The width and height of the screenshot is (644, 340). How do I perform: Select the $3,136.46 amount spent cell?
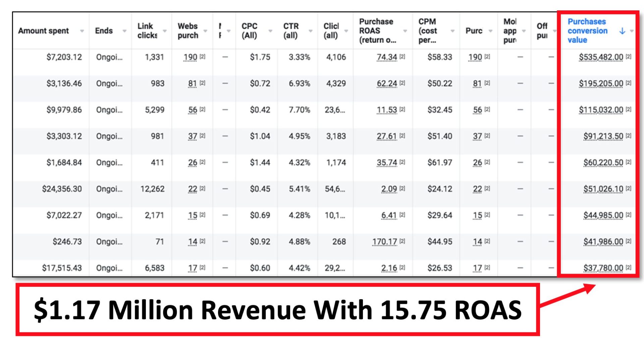[64, 83]
